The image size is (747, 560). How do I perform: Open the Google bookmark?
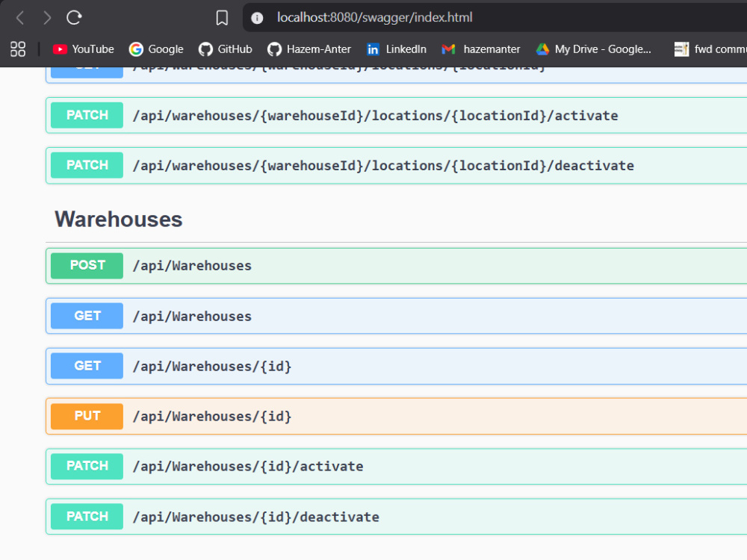point(156,49)
